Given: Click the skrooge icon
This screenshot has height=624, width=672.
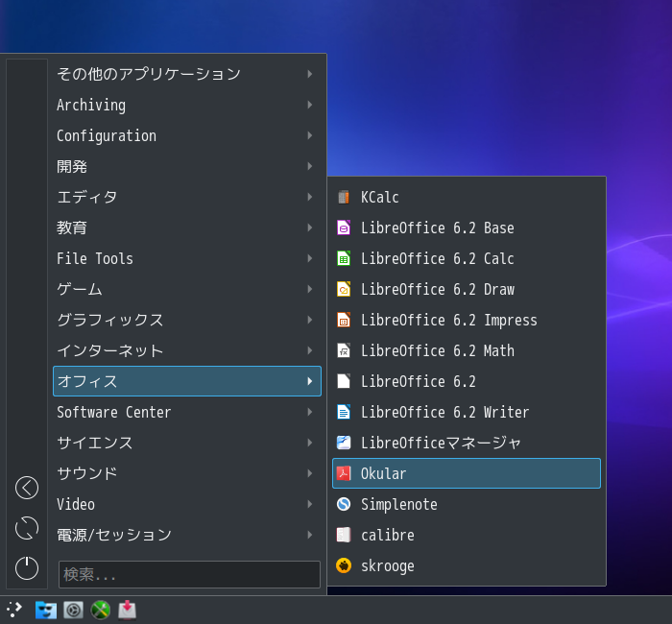Looking at the screenshot, I should pyautogui.click(x=344, y=565).
